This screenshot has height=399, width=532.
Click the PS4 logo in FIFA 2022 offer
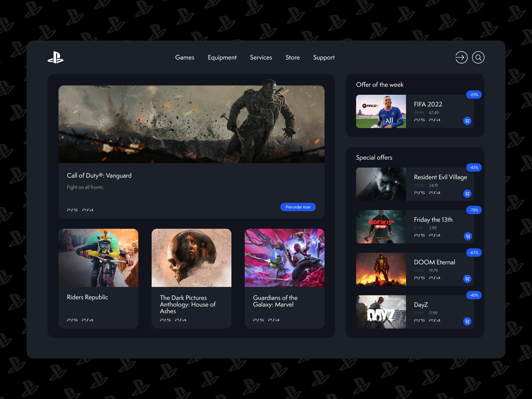435,120
